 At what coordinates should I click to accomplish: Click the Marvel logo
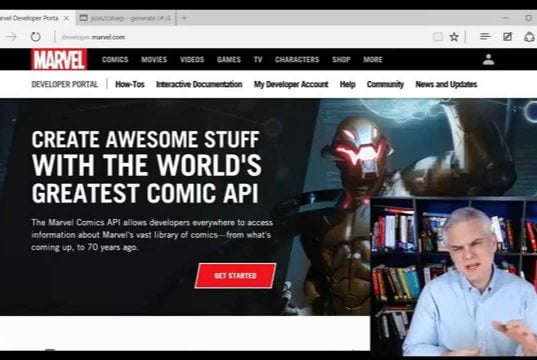[59, 60]
